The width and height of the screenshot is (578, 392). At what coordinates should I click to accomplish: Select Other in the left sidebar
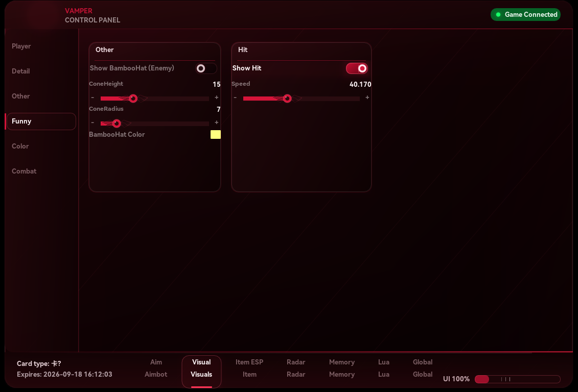point(41,96)
